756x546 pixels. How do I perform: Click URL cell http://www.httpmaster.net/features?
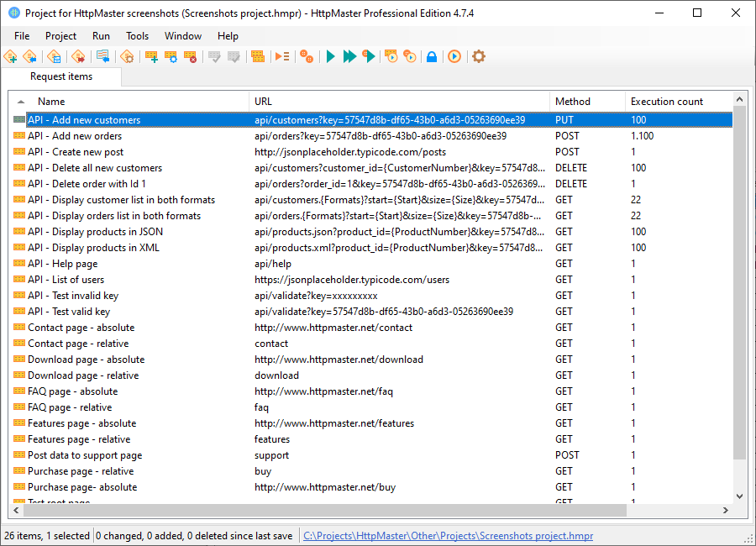334,423
